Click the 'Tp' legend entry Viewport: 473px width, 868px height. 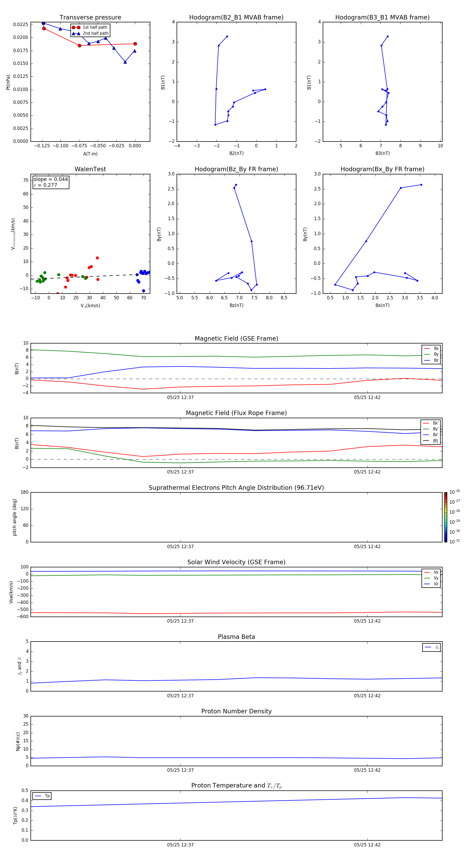coord(42,796)
